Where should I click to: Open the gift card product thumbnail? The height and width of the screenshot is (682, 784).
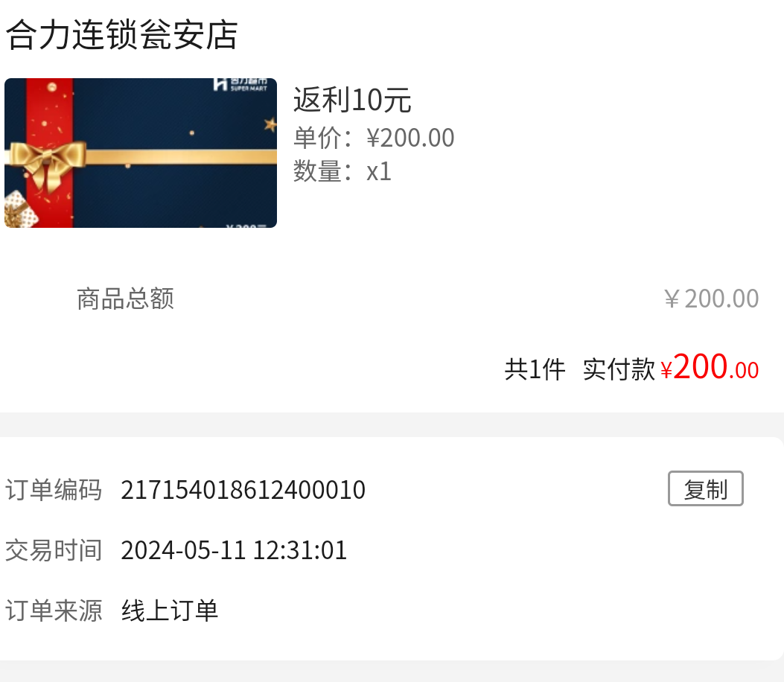[141, 153]
